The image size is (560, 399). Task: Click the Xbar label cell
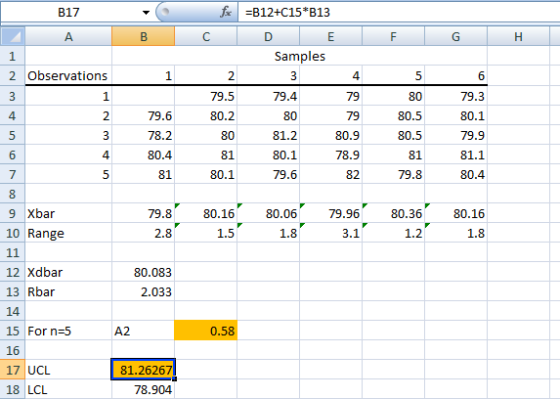68,214
